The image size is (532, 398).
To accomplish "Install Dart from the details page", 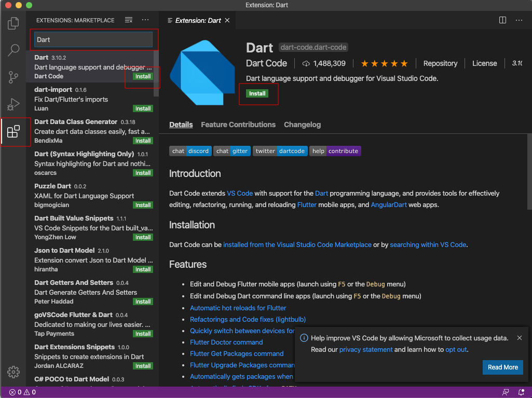I will [x=257, y=93].
